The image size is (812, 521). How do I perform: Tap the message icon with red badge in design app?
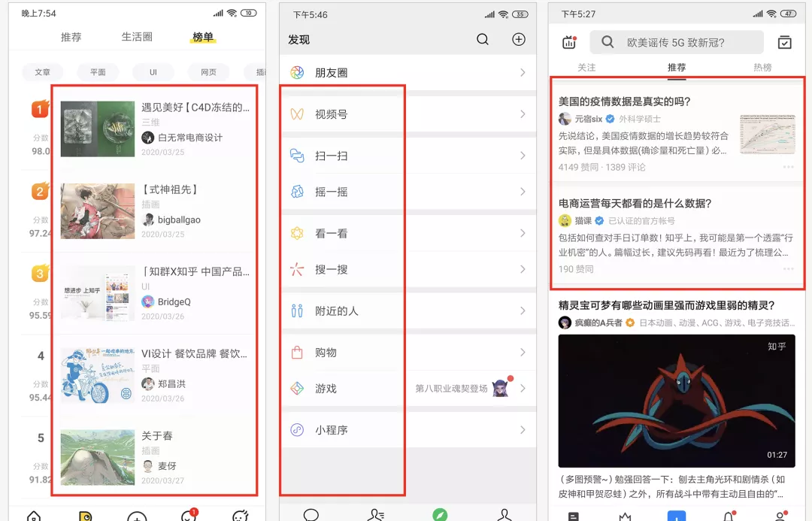[189, 515]
